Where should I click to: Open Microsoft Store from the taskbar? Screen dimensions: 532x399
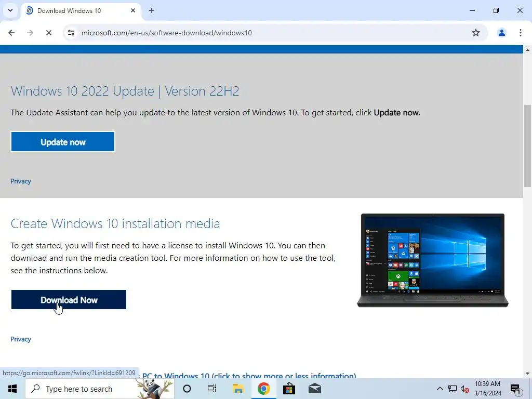(289, 389)
